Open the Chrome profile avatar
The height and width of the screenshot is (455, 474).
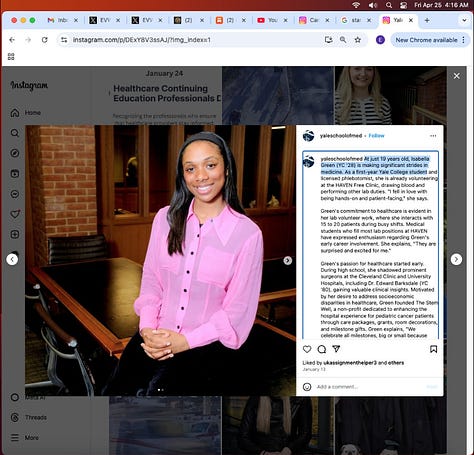[380, 40]
